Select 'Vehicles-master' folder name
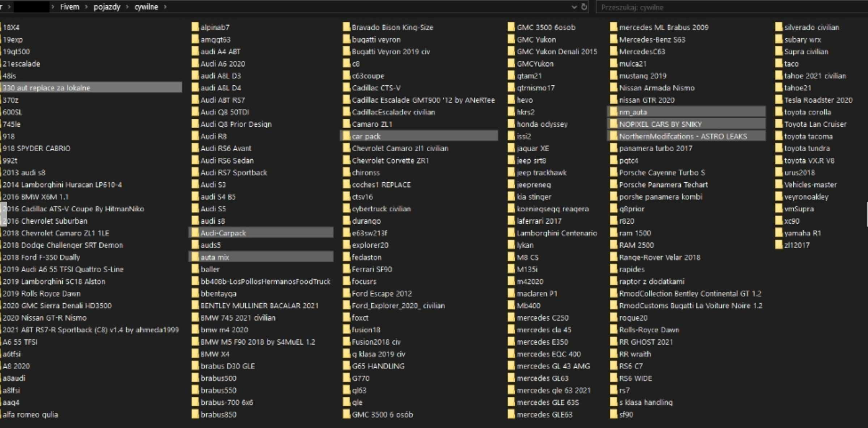The height and width of the screenshot is (428, 868). pyautogui.click(x=810, y=185)
